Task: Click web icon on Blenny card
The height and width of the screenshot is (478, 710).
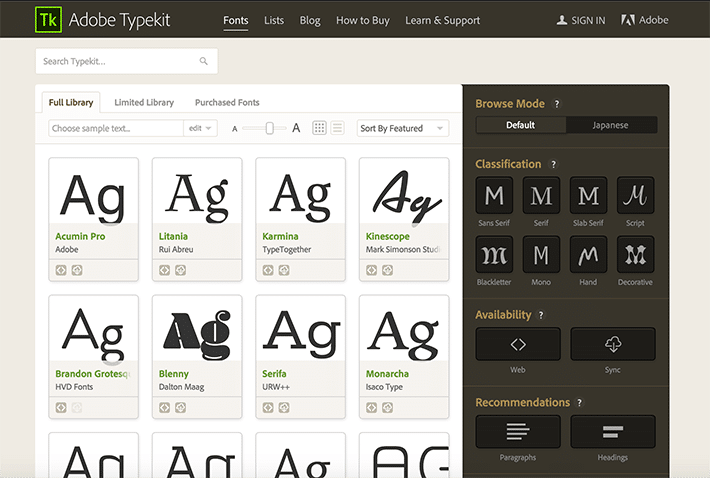Action: coord(164,407)
